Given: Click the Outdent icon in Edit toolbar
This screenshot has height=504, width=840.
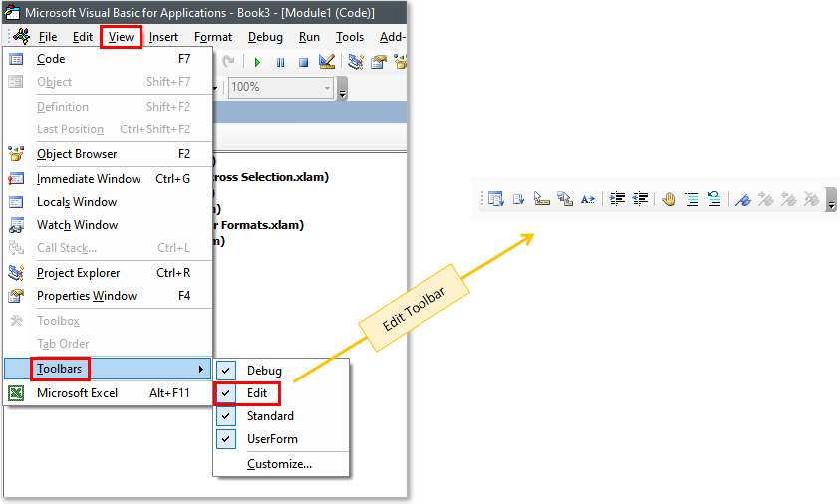Looking at the screenshot, I should coord(640,199).
